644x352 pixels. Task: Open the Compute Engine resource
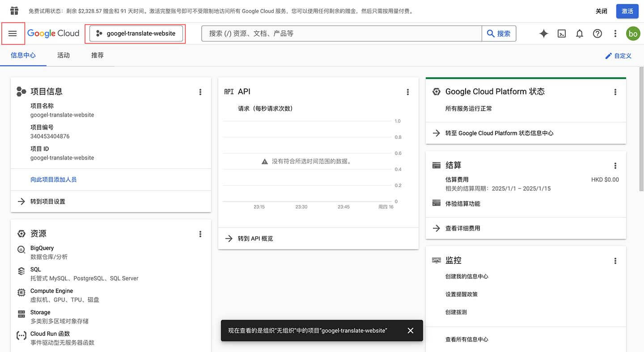click(x=51, y=291)
